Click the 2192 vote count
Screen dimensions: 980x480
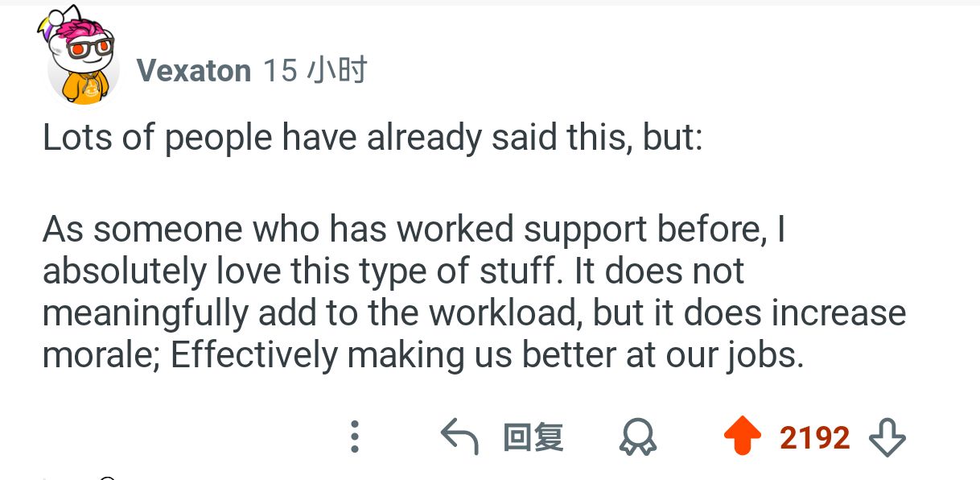[x=814, y=438]
